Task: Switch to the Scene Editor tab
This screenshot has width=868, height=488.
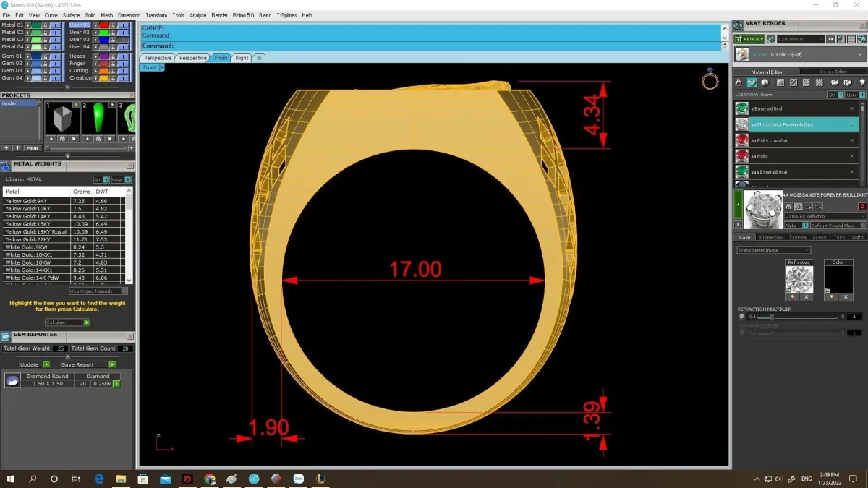Action: (x=833, y=72)
